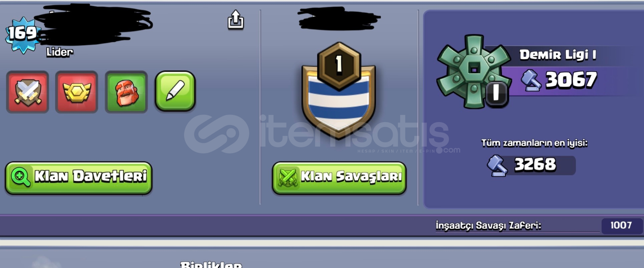Tap the magnifier icon on Klan Davetleri

tap(21, 177)
